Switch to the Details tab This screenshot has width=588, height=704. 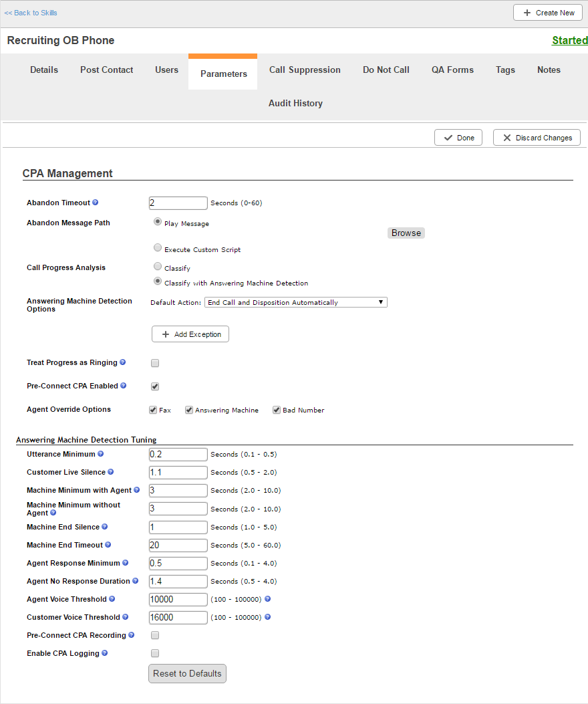coord(44,70)
